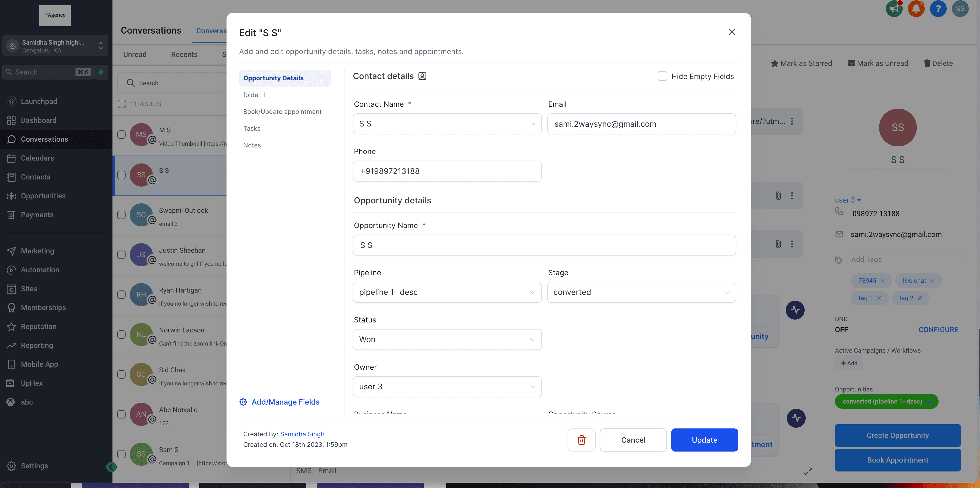This screenshot has width=980, height=488.
Task: Click the green lightning quick actions icon
Action: tap(101, 72)
